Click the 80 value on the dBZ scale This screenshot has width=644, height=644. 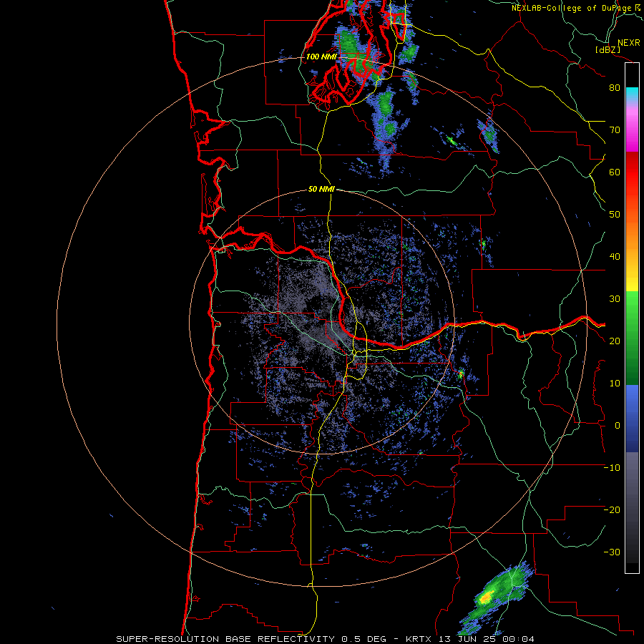pyautogui.click(x=615, y=88)
